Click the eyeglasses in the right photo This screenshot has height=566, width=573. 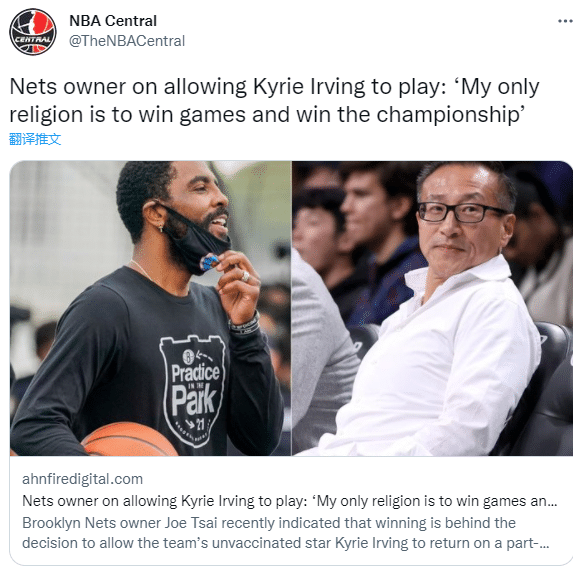(461, 212)
